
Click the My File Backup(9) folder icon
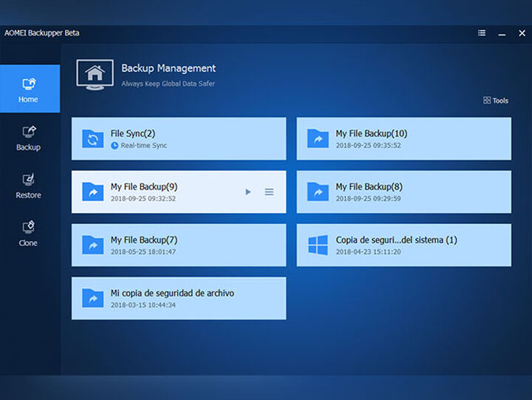click(93, 192)
